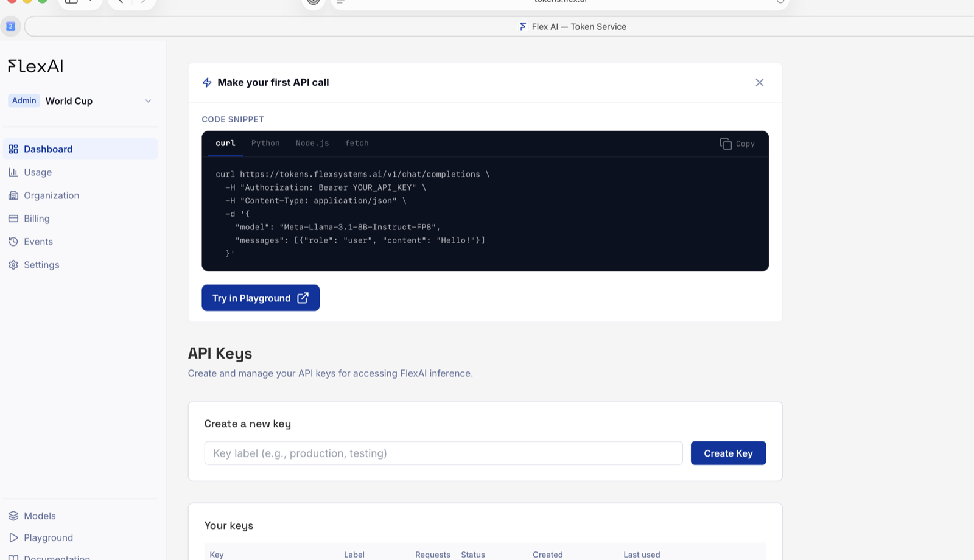Click the Make your first API call title

click(x=273, y=82)
